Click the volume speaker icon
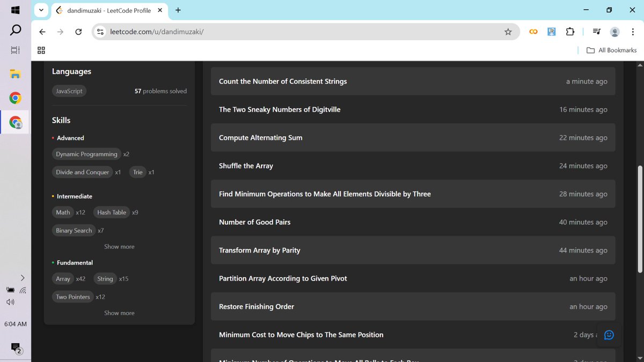This screenshot has height=362, width=644. [x=10, y=302]
